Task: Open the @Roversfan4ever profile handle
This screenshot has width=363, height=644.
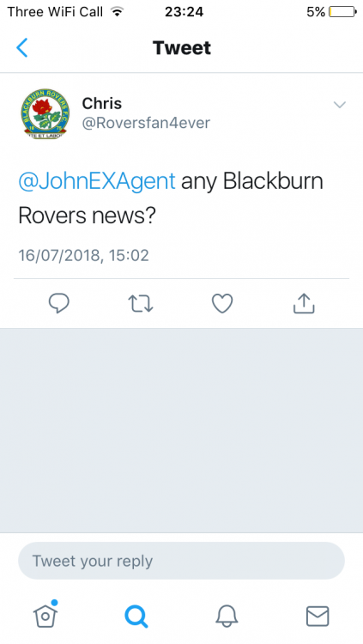Action: 146,123
